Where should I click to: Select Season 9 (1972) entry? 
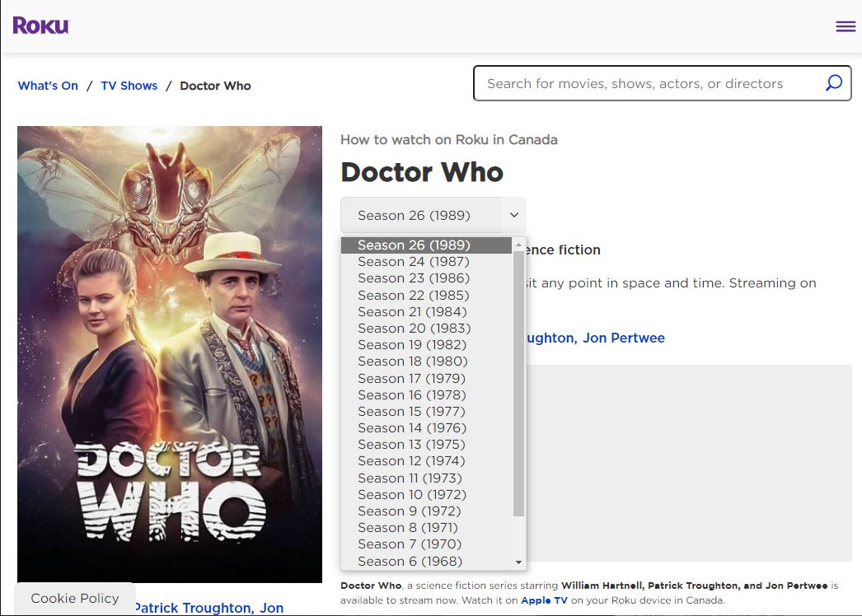point(409,511)
